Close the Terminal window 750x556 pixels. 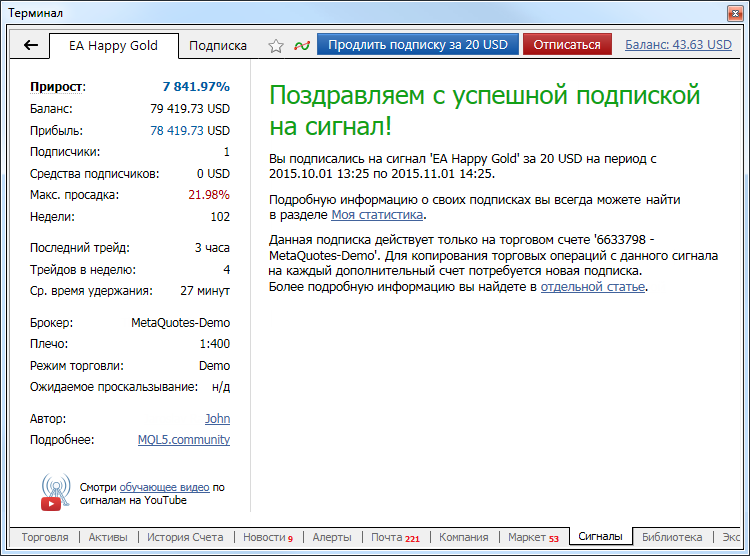coord(734,13)
